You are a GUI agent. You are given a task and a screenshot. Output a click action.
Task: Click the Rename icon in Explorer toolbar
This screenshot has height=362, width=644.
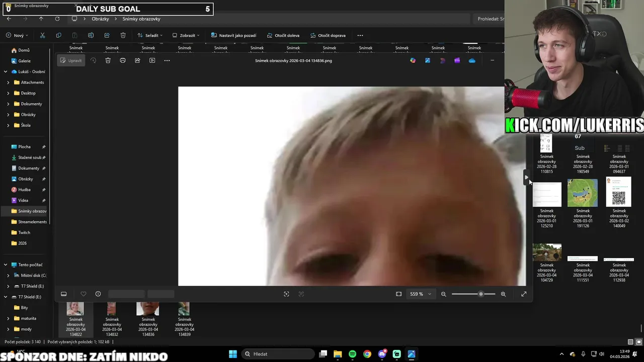[x=91, y=36]
